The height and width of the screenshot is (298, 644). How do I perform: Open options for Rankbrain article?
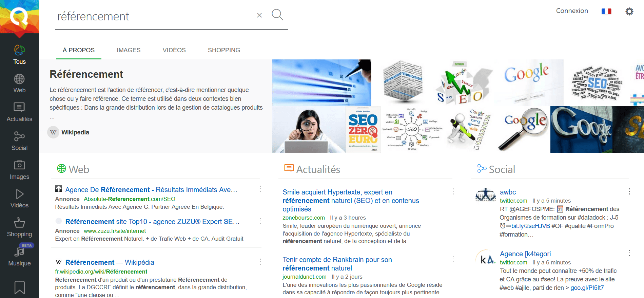click(x=453, y=259)
